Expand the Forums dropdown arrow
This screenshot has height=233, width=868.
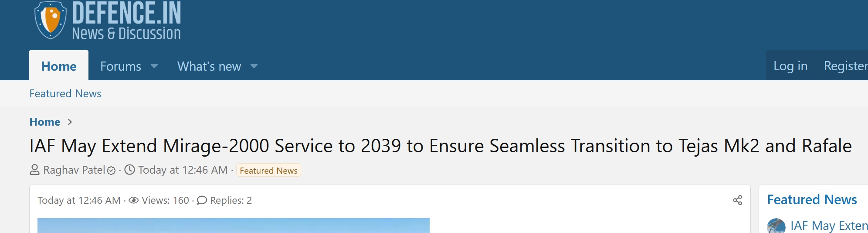pos(154,66)
